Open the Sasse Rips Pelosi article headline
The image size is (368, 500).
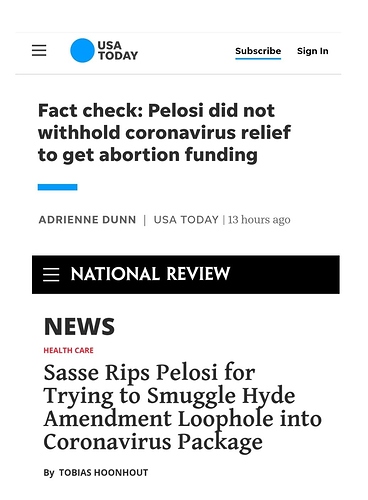pyautogui.click(x=182, y=407)
